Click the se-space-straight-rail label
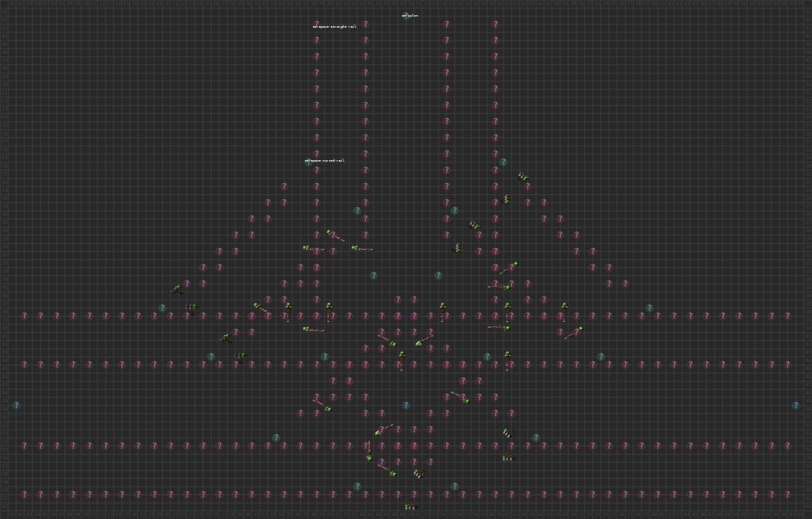The image size is (812, 519). (x=335, y=26)
